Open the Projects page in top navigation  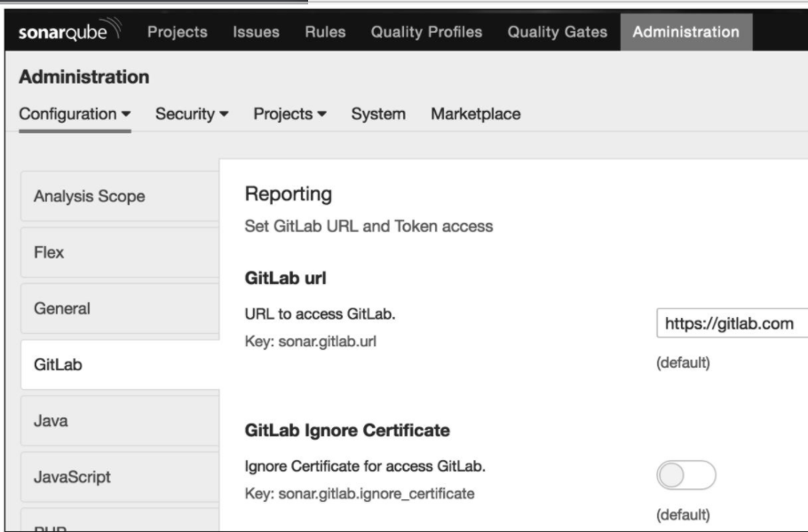(x=178, y=32)
